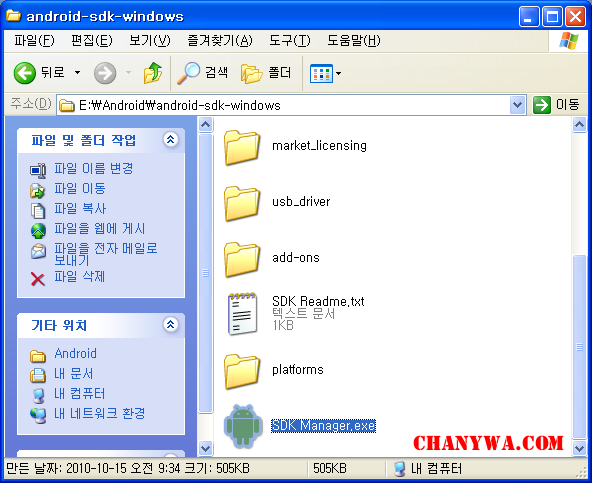
Task: Click the folder icon in title bar
Action: (14, 15)
